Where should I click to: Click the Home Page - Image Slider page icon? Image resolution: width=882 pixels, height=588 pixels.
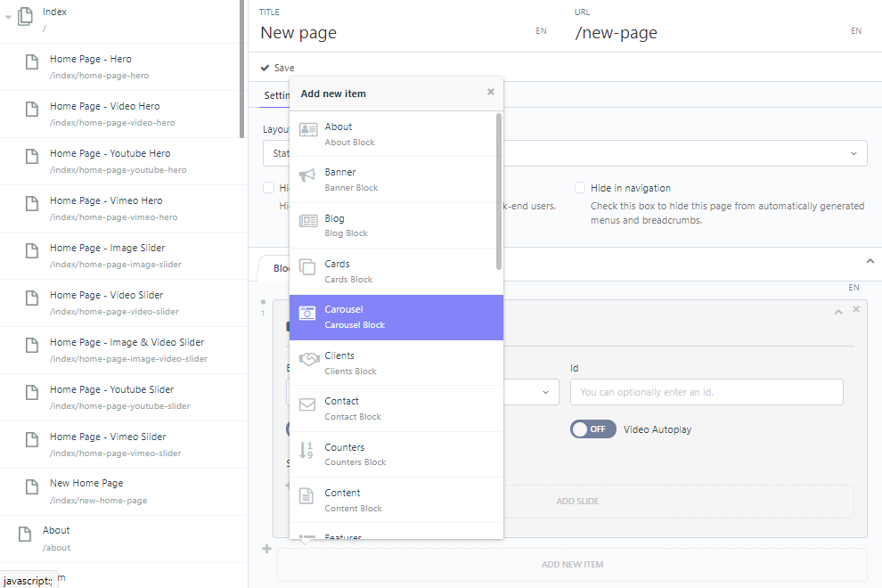point(32,251)
